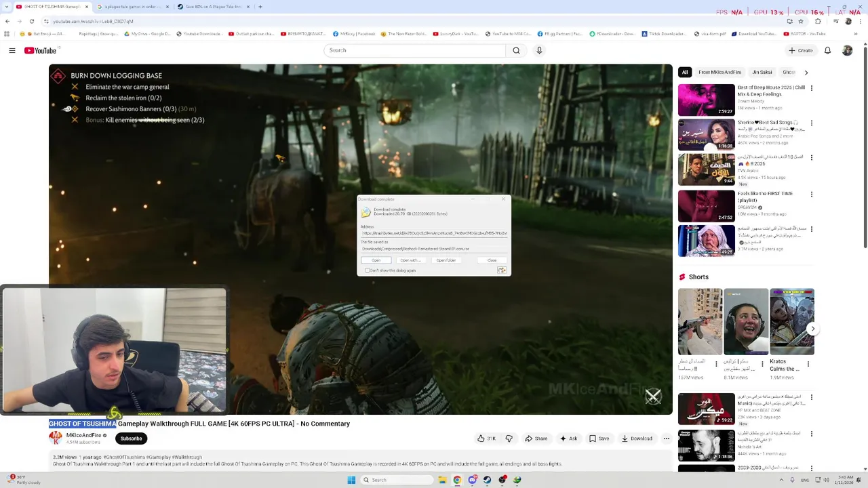Open options menu for Best of Deep House video
This screenshot has width=868, height=488.
coord(811,88)
